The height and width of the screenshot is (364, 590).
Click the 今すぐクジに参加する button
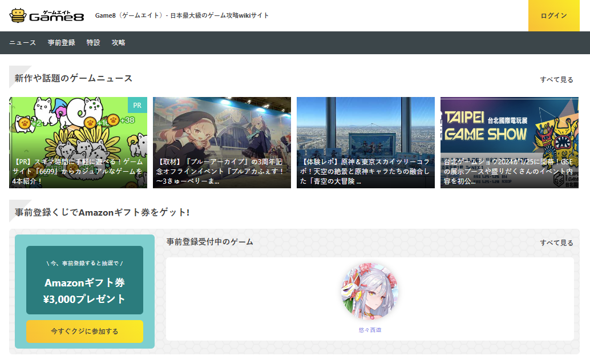pyautogui.click(x=84, y=331)
